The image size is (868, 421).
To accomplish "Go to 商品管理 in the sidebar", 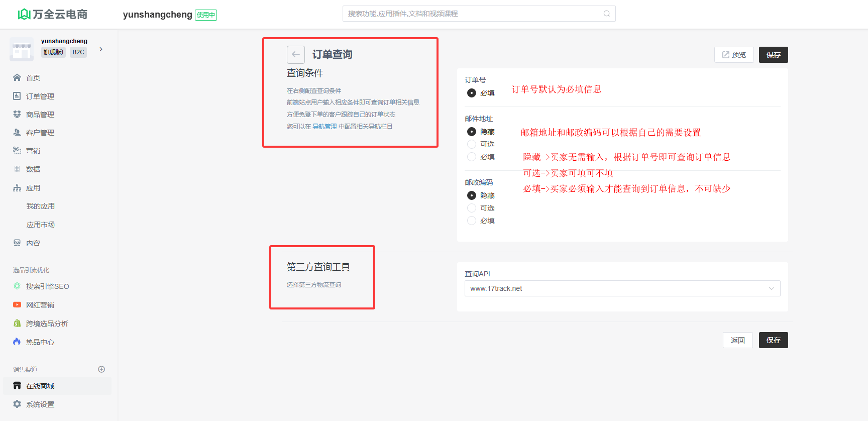I will pos(40,115).
